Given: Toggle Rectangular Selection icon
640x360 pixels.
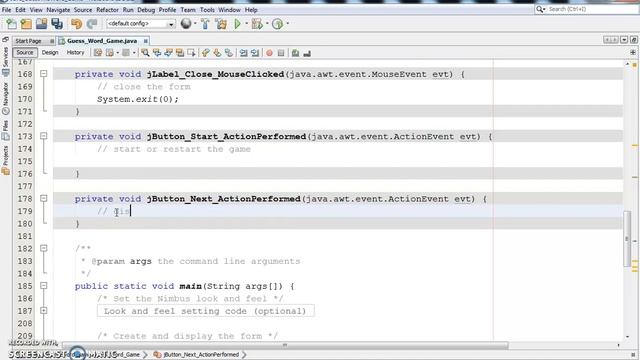Looking at the screenshot, I should [191, 53].
